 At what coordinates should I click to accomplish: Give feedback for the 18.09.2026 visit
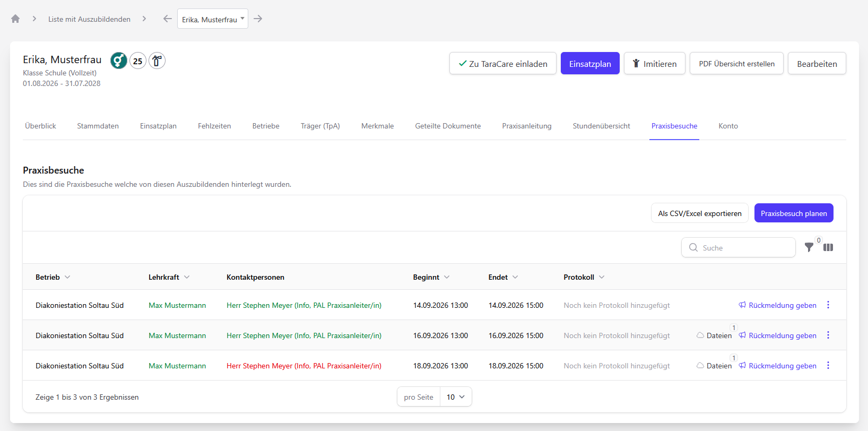click(x=778, y=366)
